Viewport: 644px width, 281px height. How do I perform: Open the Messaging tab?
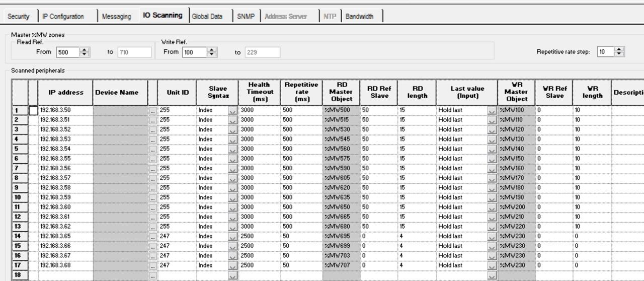point(116,16)
